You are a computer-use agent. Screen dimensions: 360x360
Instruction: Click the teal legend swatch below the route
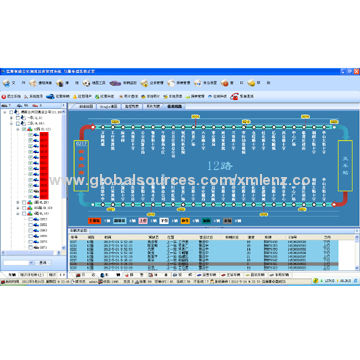(206, 221)
